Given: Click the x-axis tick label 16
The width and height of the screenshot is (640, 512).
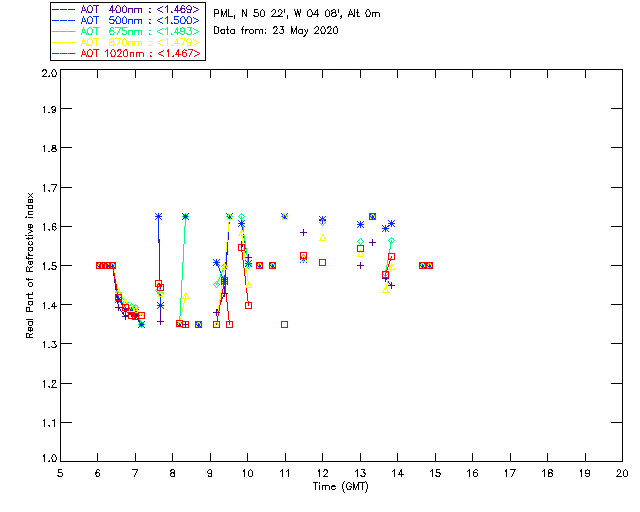Looking at the screenshot, I should point(473,473).
